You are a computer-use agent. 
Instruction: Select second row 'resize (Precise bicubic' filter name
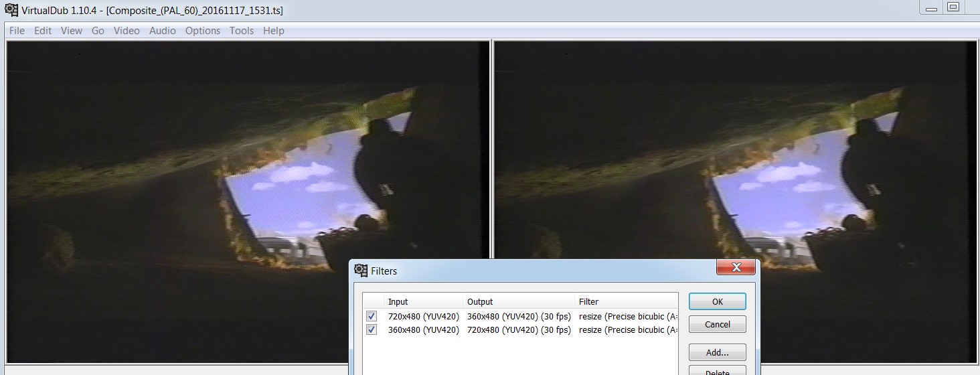[x=628, y=329]
